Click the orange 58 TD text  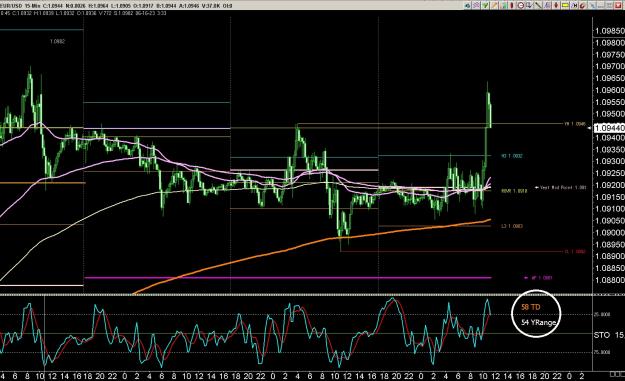(x=531, y=307)
